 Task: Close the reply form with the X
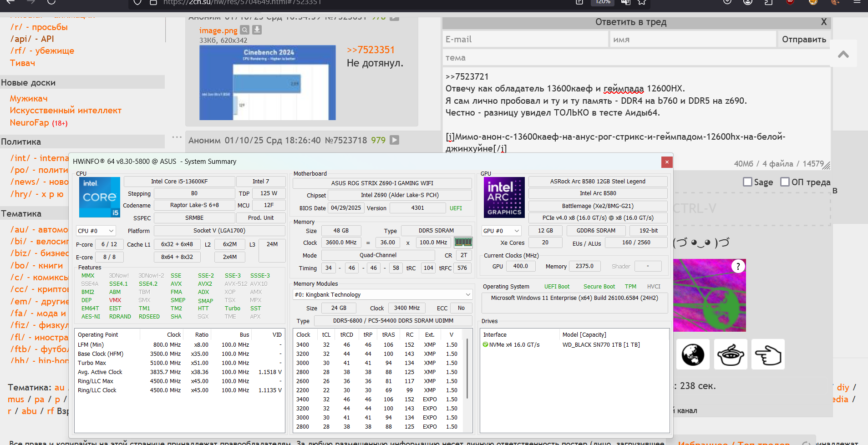coord(824,22)
